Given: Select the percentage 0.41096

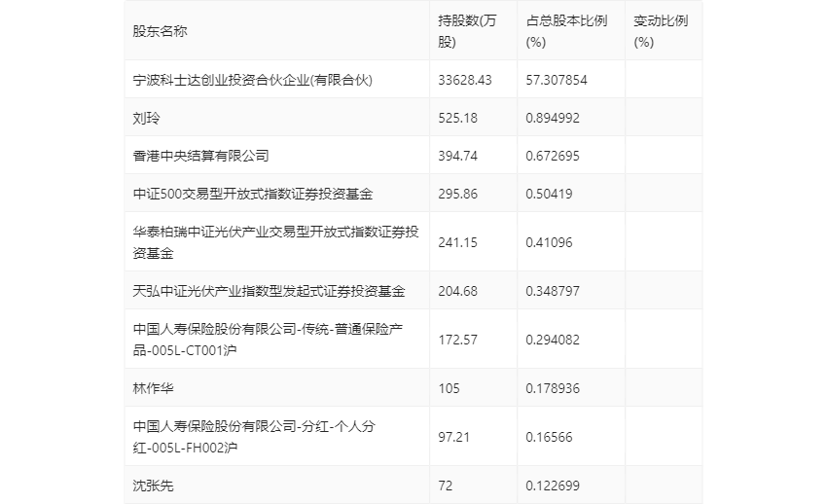Looking at the screenshot, I should tap(549, 242).
